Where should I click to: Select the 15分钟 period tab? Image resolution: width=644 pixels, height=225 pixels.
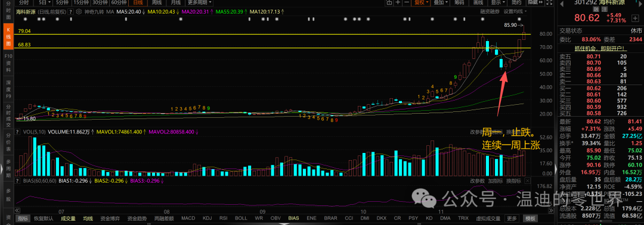coord(81,2)
